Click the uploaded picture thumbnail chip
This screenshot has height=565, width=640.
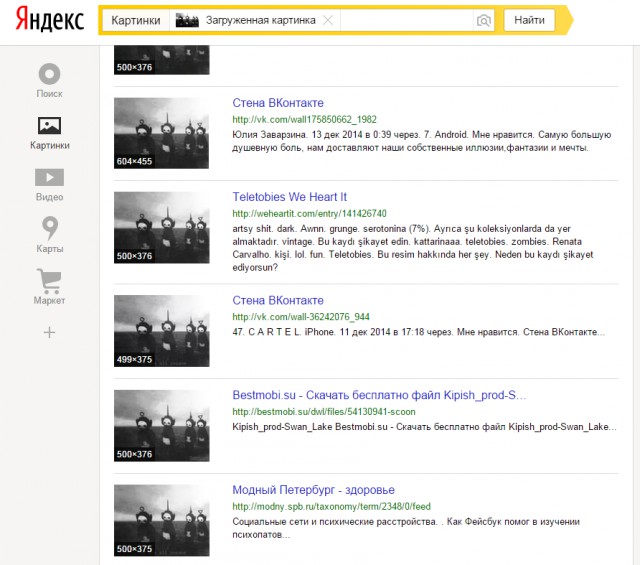(x=187, y=20)
